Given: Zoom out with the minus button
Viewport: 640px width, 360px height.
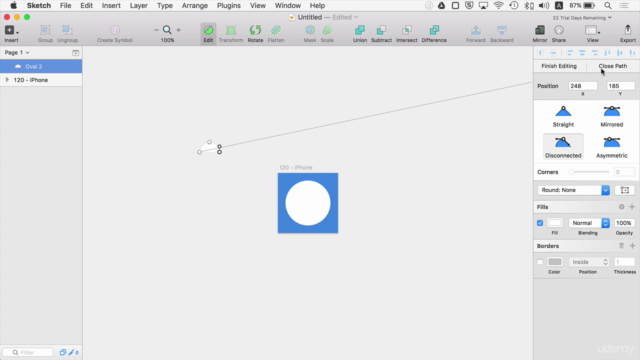Looking at the screenshot, I should [x=156, y=30].
